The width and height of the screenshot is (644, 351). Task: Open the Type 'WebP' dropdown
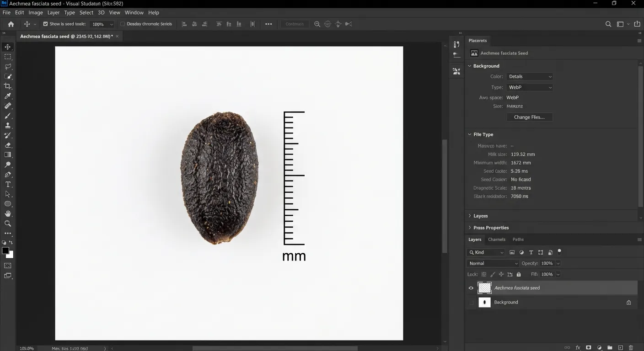(530, 87)
